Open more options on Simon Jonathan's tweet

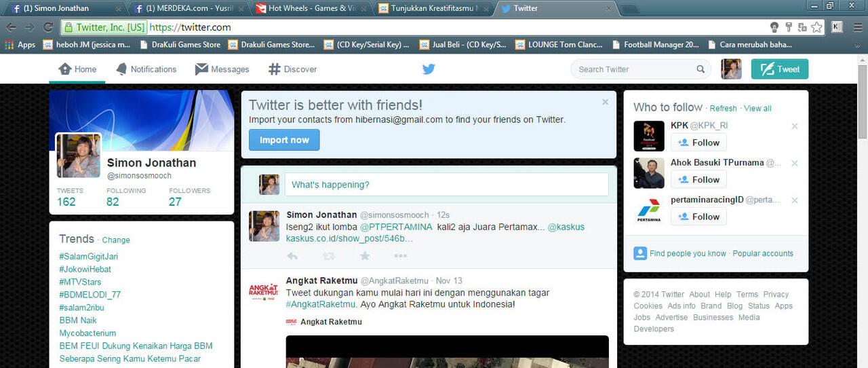401,256
